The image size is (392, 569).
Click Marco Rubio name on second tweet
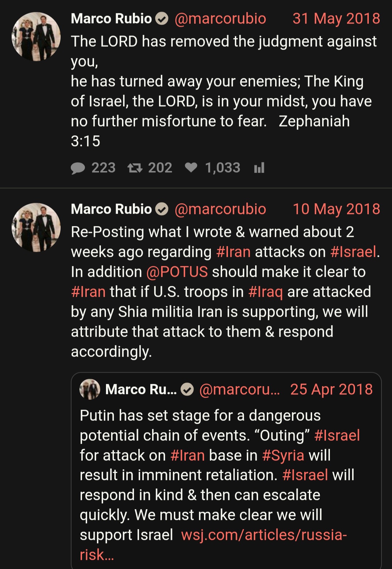(111, 209)
